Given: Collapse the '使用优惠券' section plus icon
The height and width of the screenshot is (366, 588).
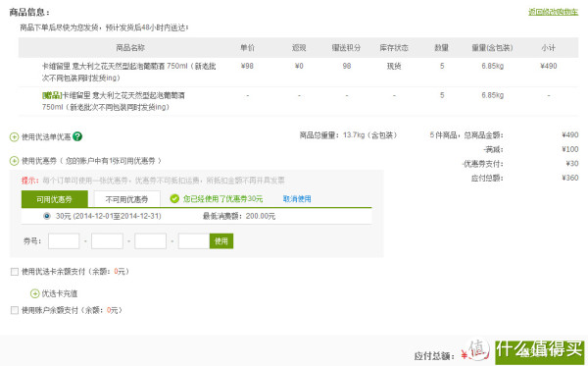Looking at the screenshot, I should pyautogui.click(x=14, y=161).
